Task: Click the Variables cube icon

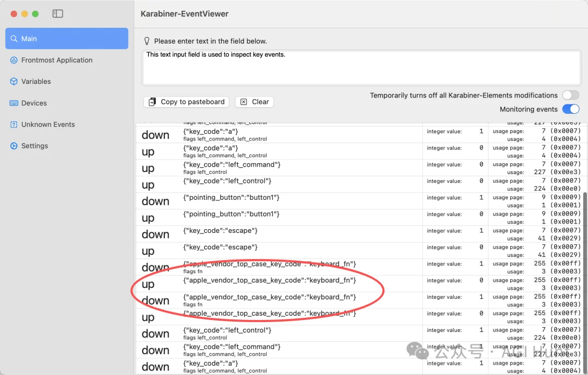Action: point(14,82)
